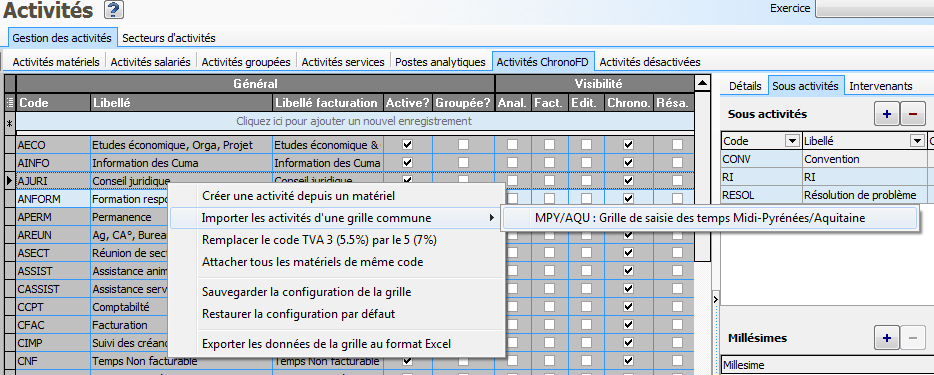Open the Activités salariés tab
934x375 pixels.
[x=151, y=61]
